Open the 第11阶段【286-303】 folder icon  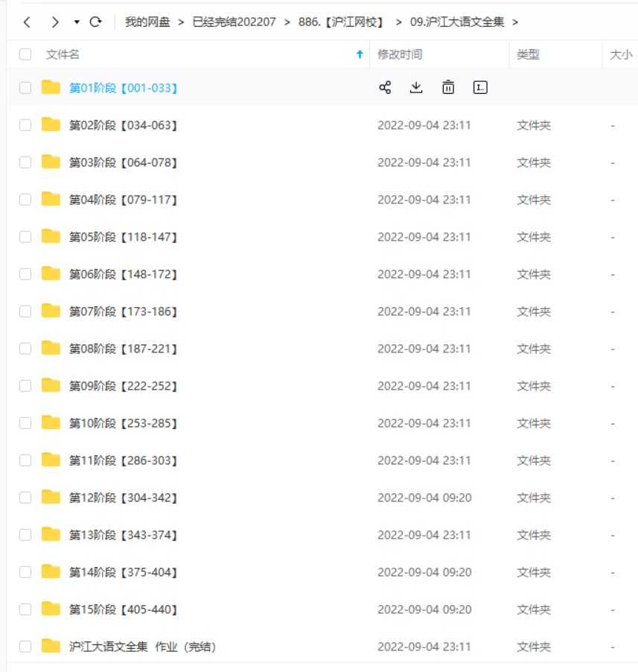51,460
